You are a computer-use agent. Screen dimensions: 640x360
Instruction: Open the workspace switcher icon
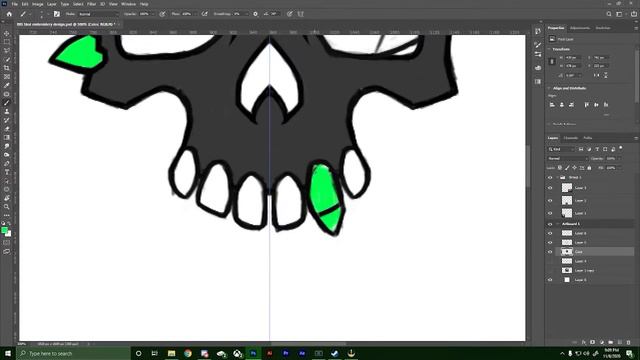point(620,14)
